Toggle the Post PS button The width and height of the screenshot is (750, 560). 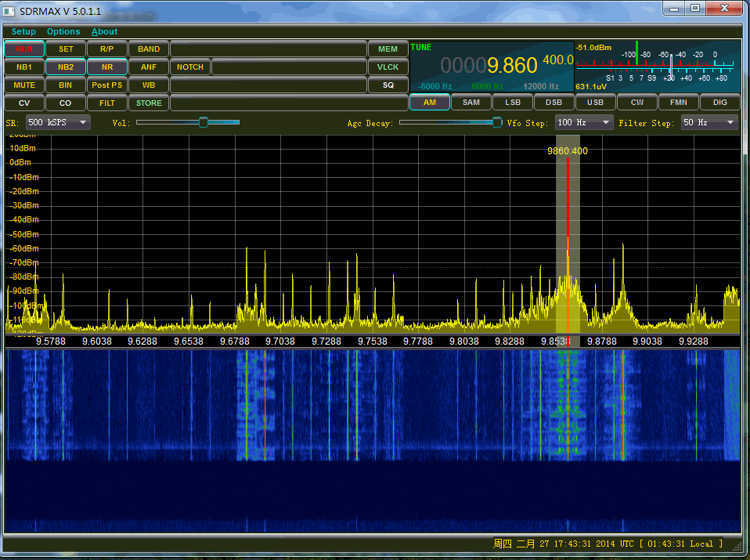pos(107,85)
